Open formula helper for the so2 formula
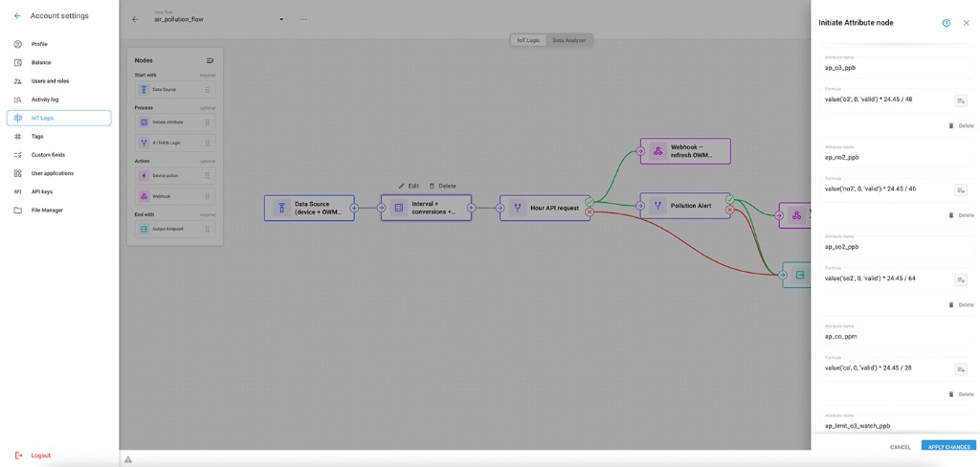The height and width of the screenshot is (467, 980). point(961,280)
